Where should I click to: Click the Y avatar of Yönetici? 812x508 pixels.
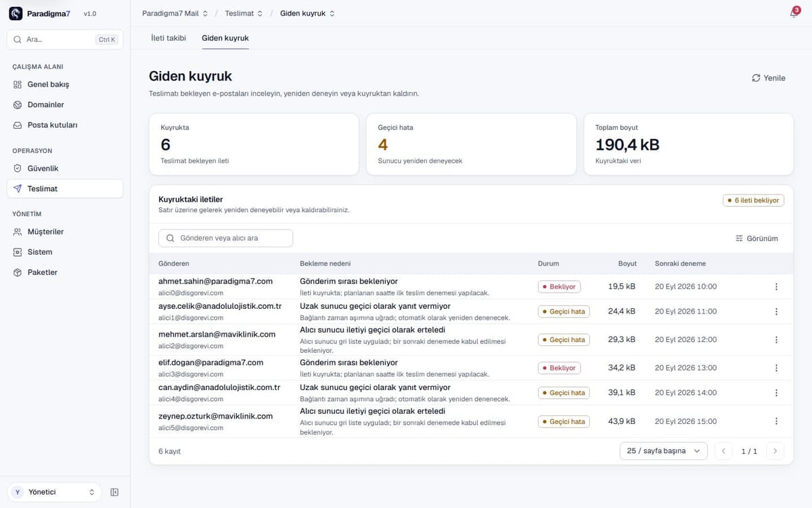tap(18, 492)
